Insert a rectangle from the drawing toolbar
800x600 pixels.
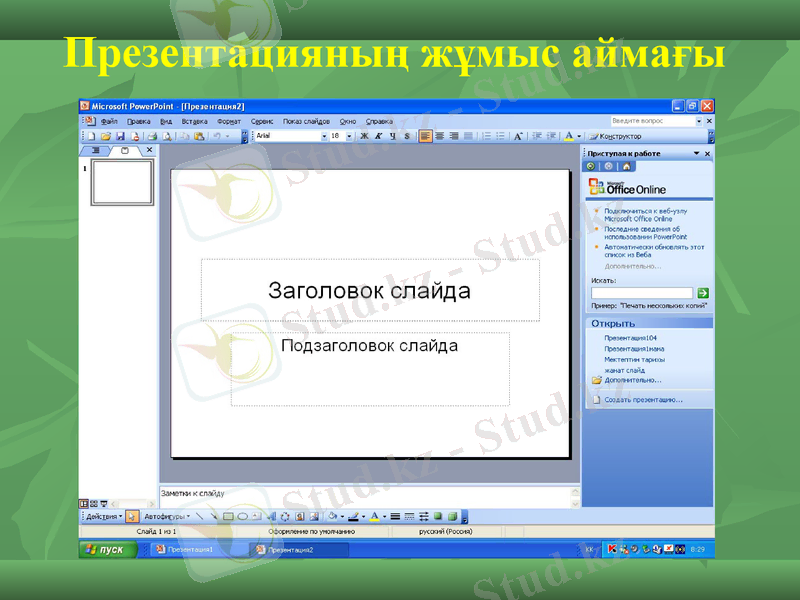click(x=230, y=515)
